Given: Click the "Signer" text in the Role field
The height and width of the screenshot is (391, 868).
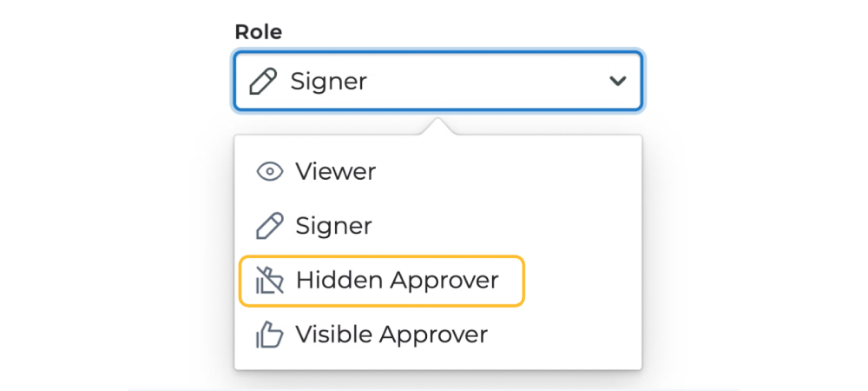Looking at the screenshot, I should pyautogui.click(x=328, y=82).
